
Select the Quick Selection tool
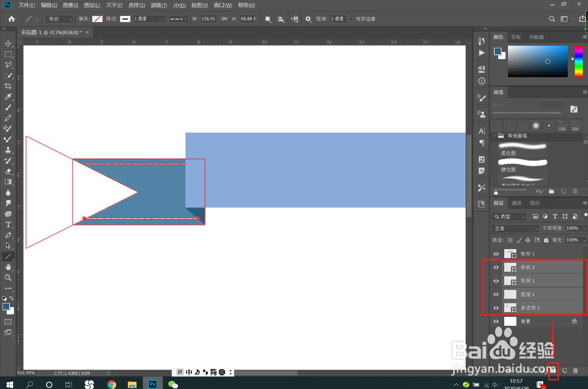(x=8, y=75)
